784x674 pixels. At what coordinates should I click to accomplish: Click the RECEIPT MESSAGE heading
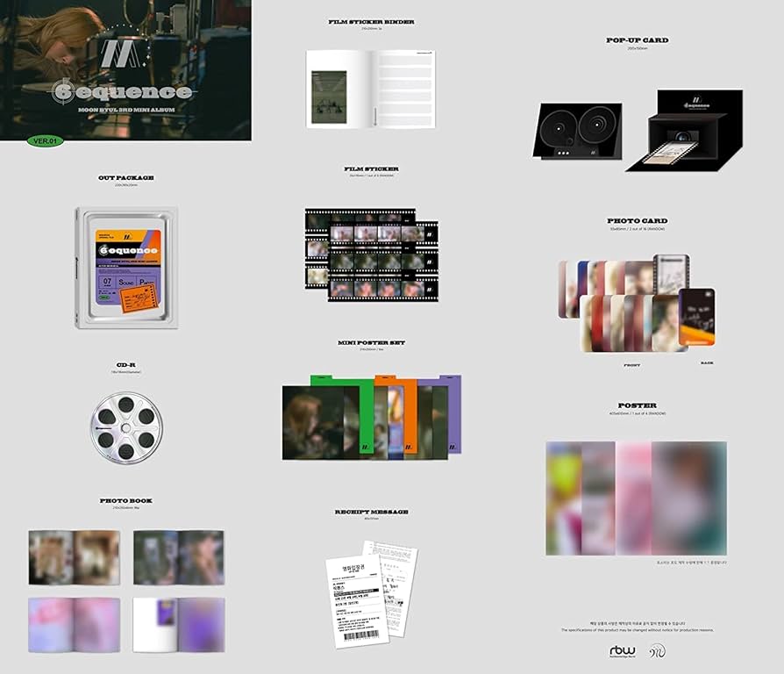(x=371, y=512)
